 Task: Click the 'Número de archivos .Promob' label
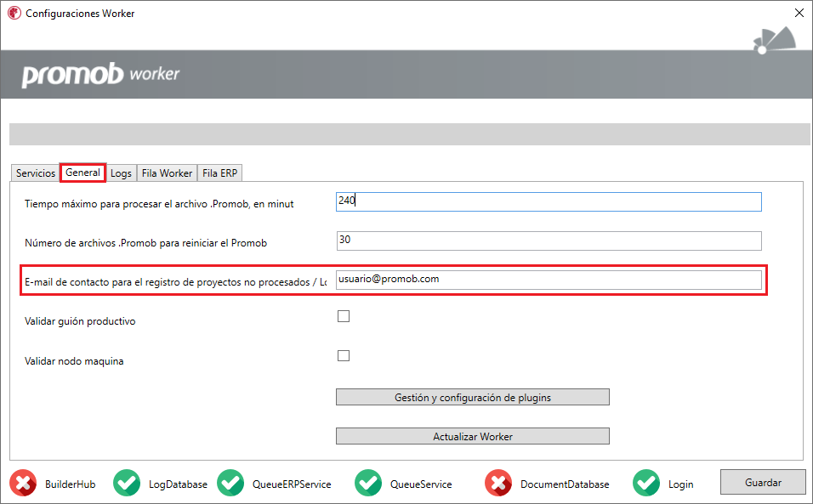coord(145,243)
